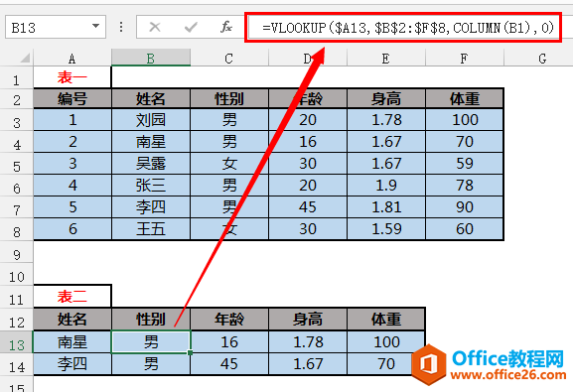573x392 pixels.
Task: Click the age cell 16 in row 4
Action: pos(308,142)
